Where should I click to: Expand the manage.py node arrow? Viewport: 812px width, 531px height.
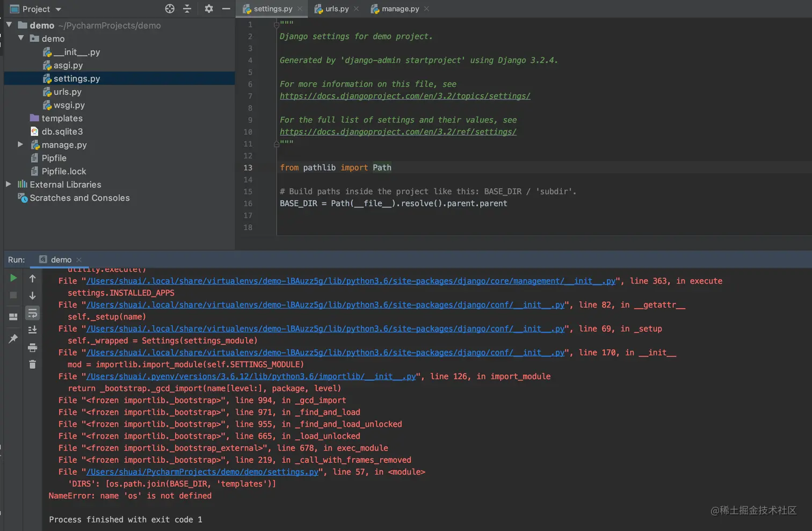[20, 144]
